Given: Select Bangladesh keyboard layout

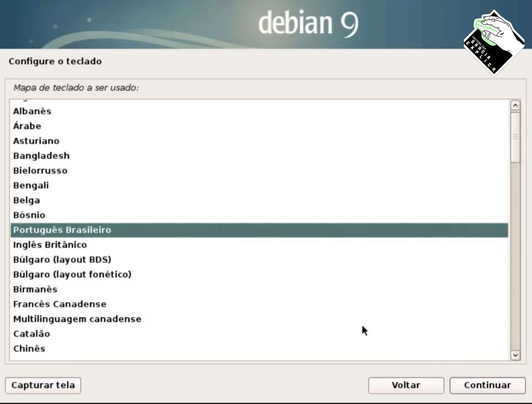Looking at the screenshot, I should (x=259, y=156).
